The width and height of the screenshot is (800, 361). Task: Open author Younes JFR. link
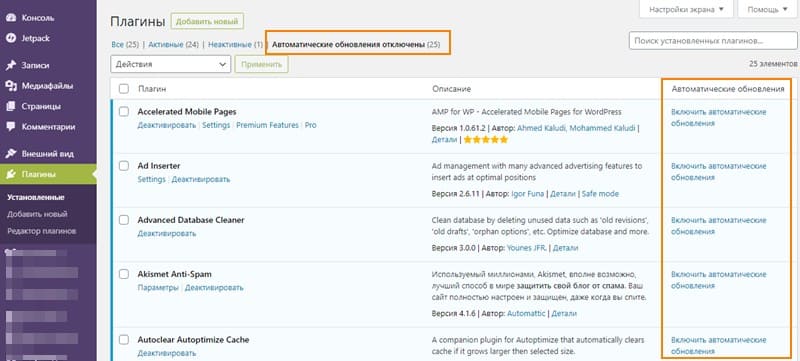(527, 248)
